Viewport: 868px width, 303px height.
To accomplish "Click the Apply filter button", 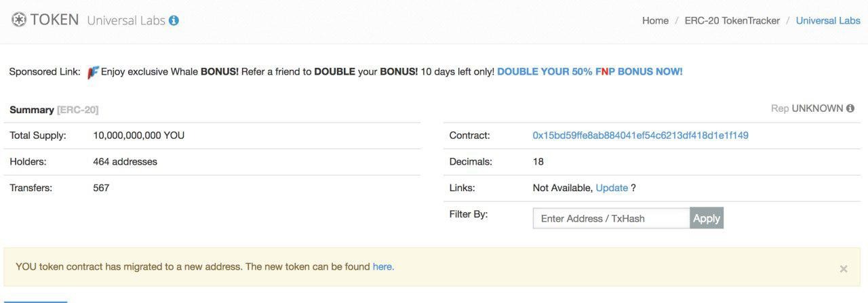I will (707, 218).
